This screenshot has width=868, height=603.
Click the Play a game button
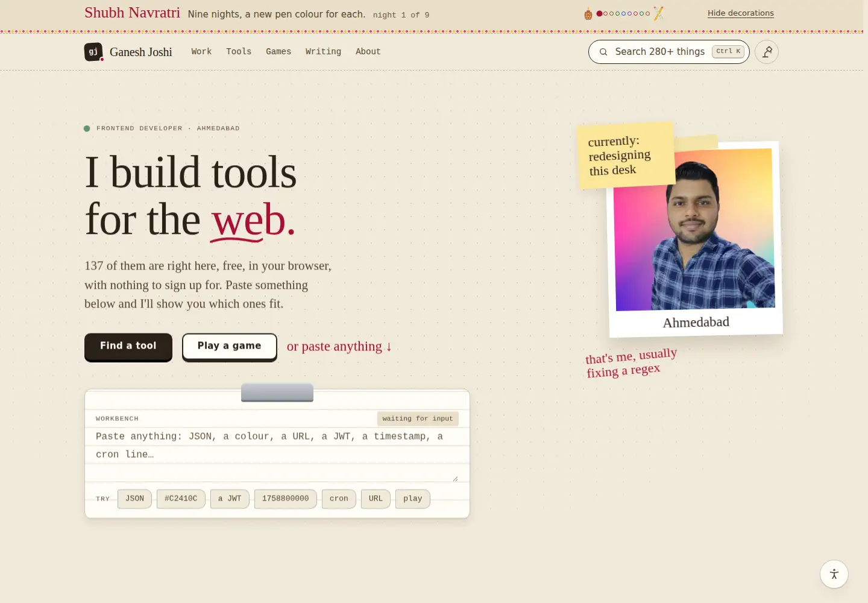(230, 346)
